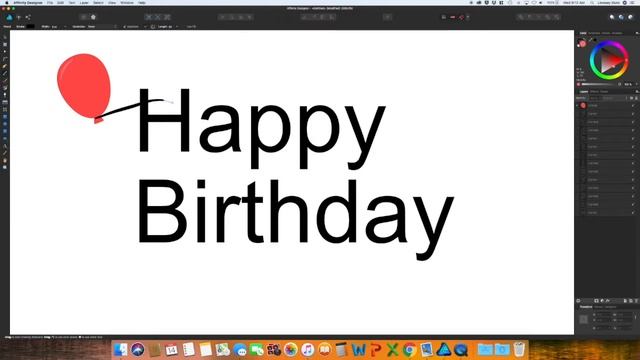Open the Select menu

(x=98, y=2)
